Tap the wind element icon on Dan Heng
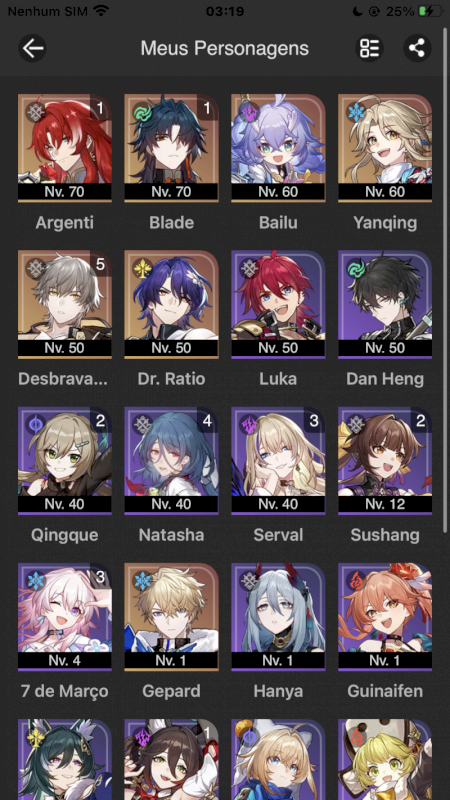 pyautogui.click(x=355, y=268)
